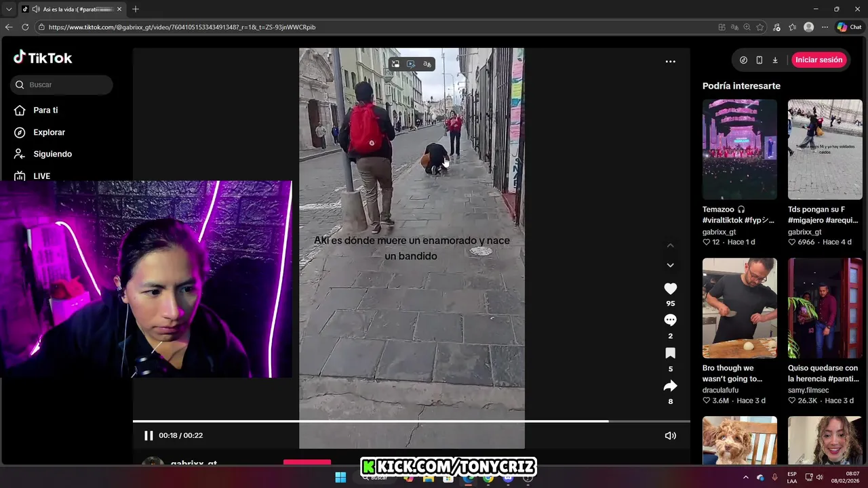The height and width of the screenshot is (488, 868).
Task: Mute the video with the speaker icon
Action: click(x=670, y=436)
